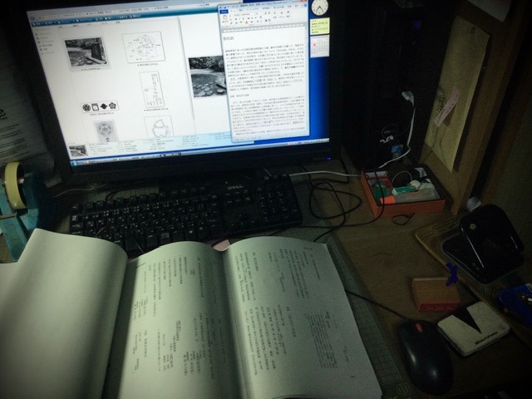Click the Explorer details pane thumbnail at bottom
The width and height of the screenshot is (532, 399).
(x=78, y=150)
